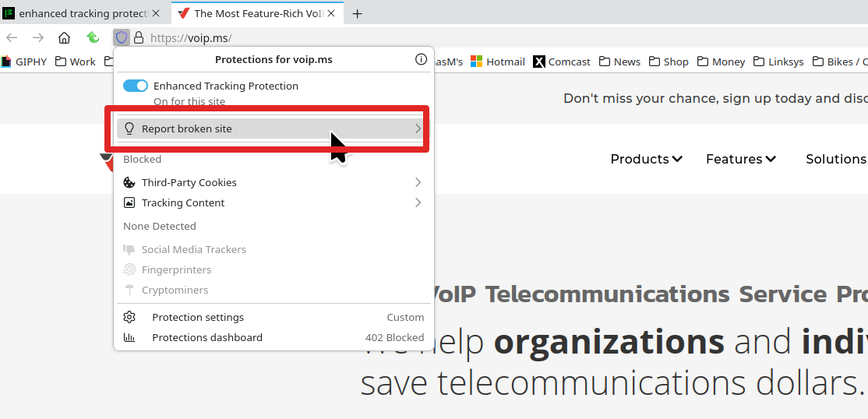The image size is (868, 419).
Task: Click the padlock site security icon
Action: 139,37
